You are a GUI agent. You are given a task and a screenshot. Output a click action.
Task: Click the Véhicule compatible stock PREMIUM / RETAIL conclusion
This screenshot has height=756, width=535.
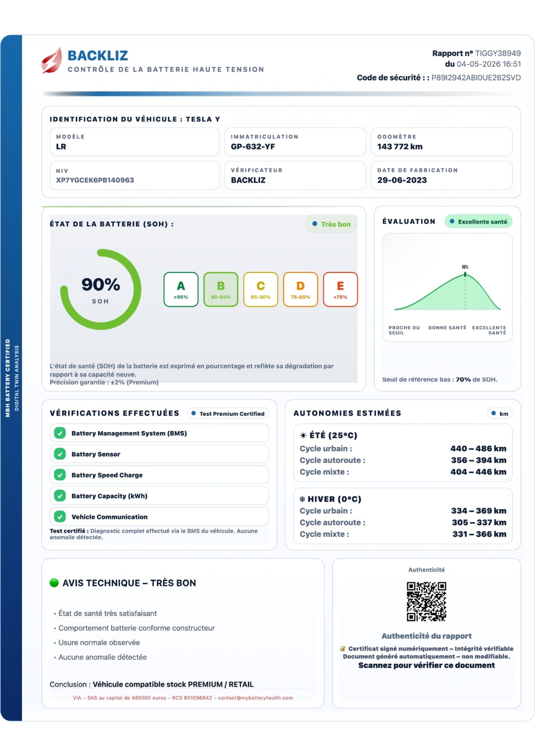point(173,685)
